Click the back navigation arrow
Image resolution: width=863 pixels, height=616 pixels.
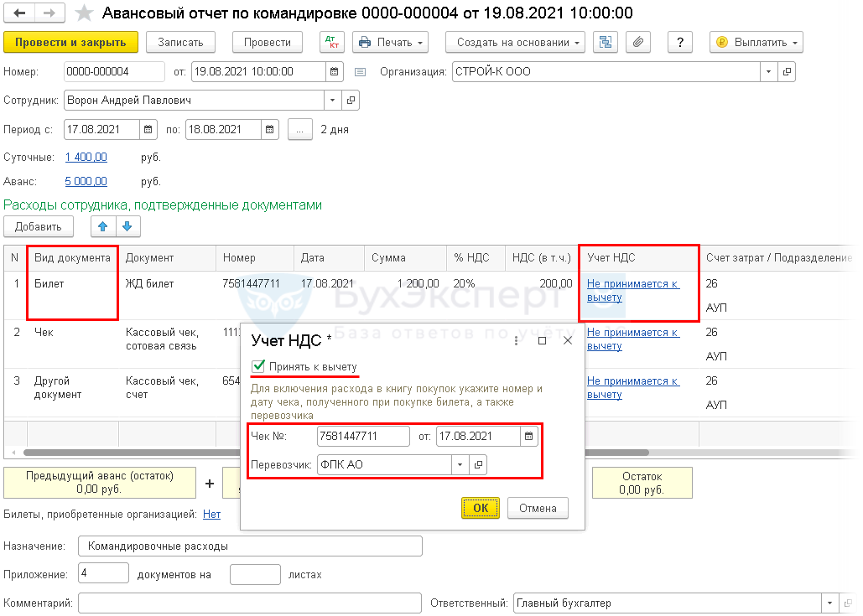pos(20,13)
